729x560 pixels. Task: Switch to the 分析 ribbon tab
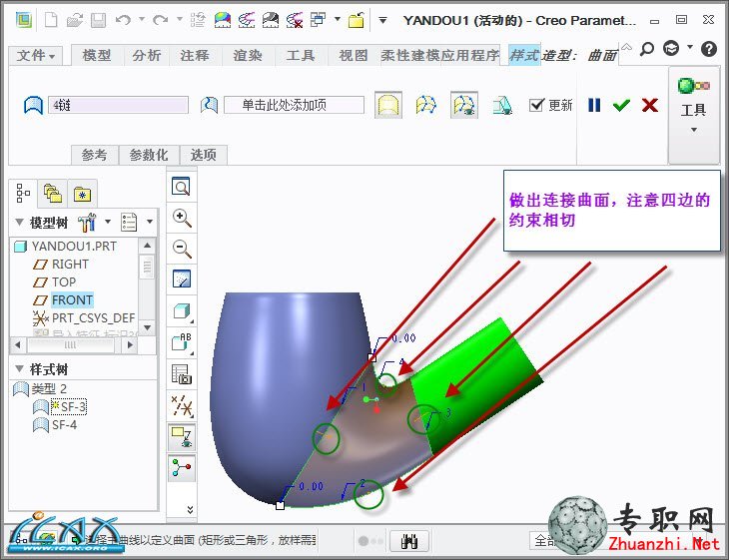[147, 55]
